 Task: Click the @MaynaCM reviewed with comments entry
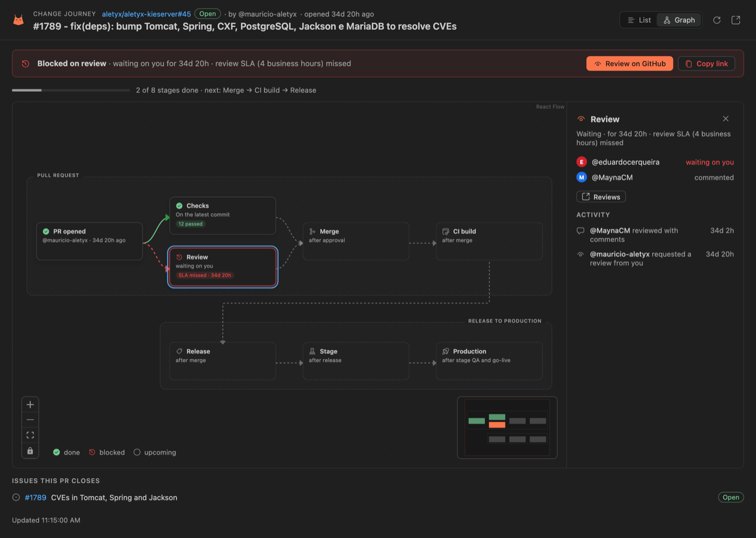pos(655,235)
